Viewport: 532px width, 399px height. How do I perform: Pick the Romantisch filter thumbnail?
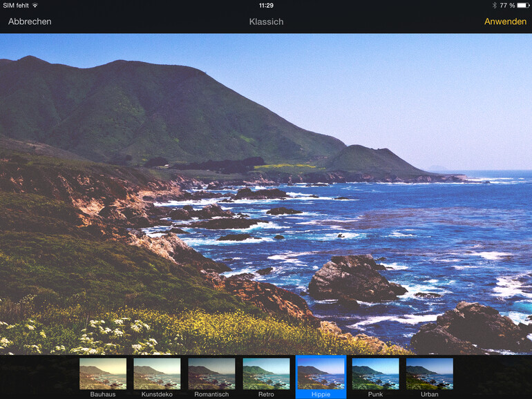211,373
